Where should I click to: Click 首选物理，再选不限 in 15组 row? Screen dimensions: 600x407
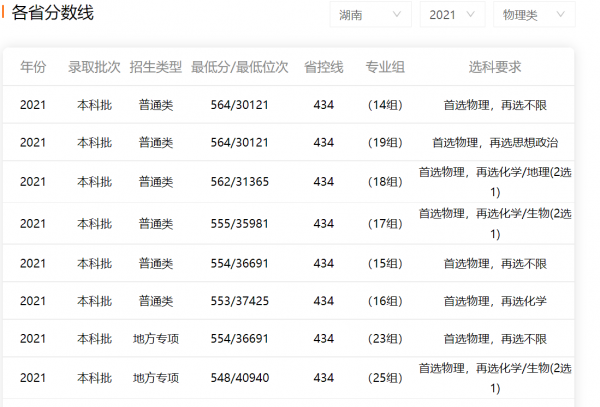pyautogui.click(x=495, y=264)
